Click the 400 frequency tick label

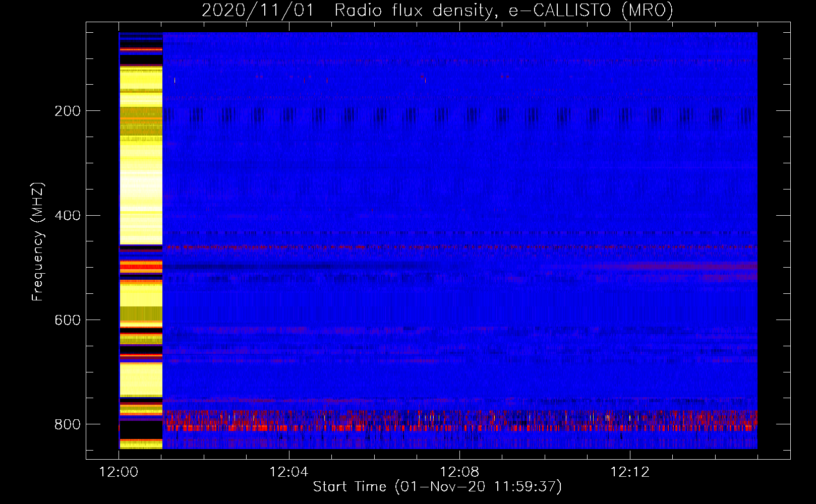click(x=68, y=216)
